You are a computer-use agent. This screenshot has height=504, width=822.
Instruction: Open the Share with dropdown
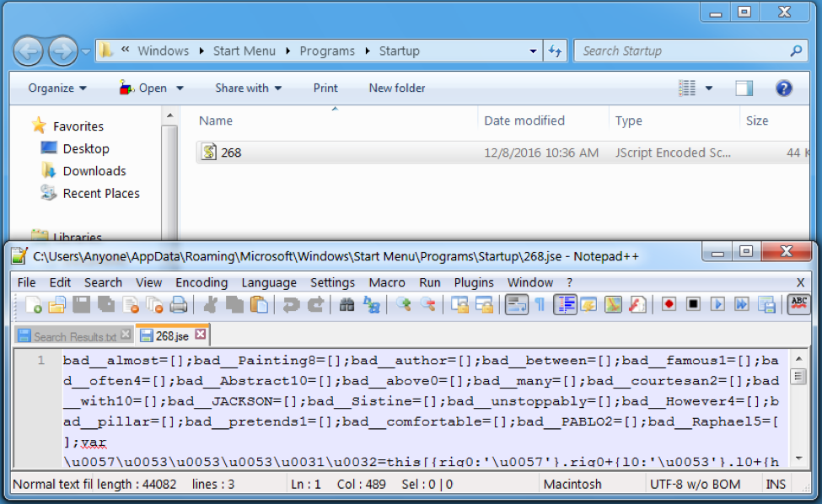point(248,88)
